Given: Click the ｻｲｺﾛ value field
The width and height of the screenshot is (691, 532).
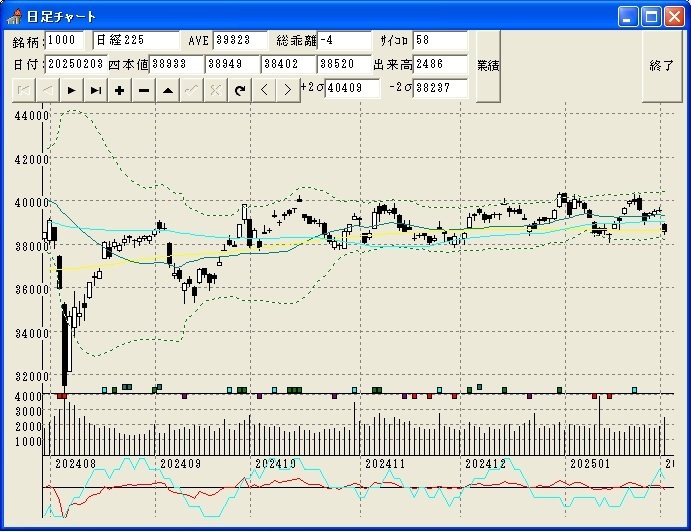Looking at the screenshot, I should click(x=439, y=41).
